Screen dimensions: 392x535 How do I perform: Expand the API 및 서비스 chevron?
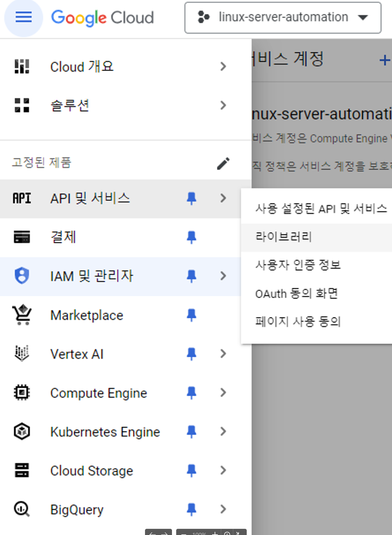tap(223, 198)
